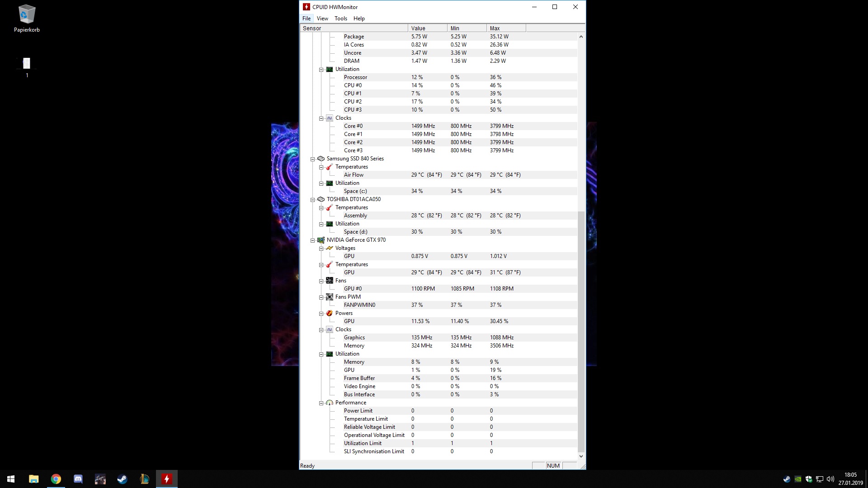Image resolution: width=868 pixels, height=488 pixels.
Task: Click the Utilization icon above Frame Buffer section
Action: click(x=330, y=354)
